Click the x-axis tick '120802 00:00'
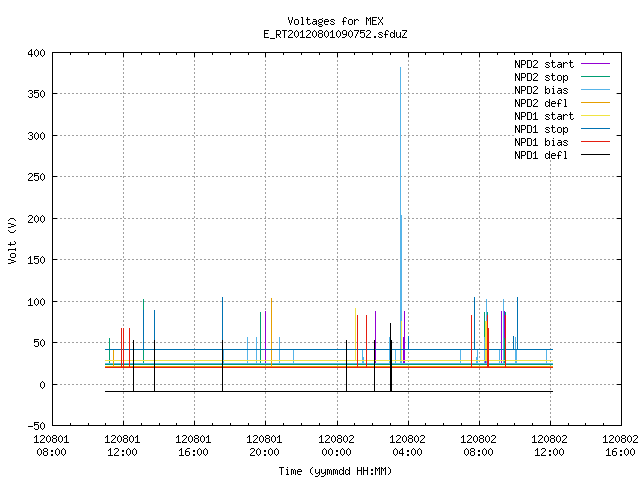 336,446
